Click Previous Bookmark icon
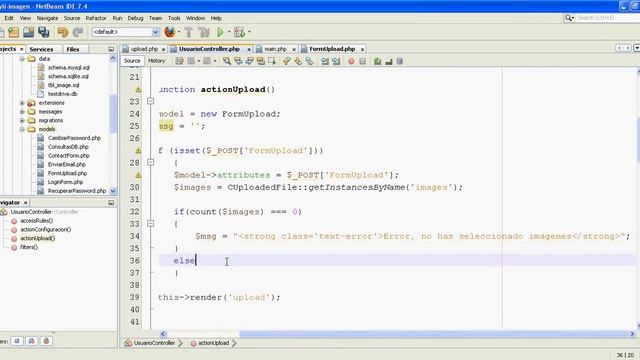The height and width of the screenshot is (360, 640). [x=287, y=61]
